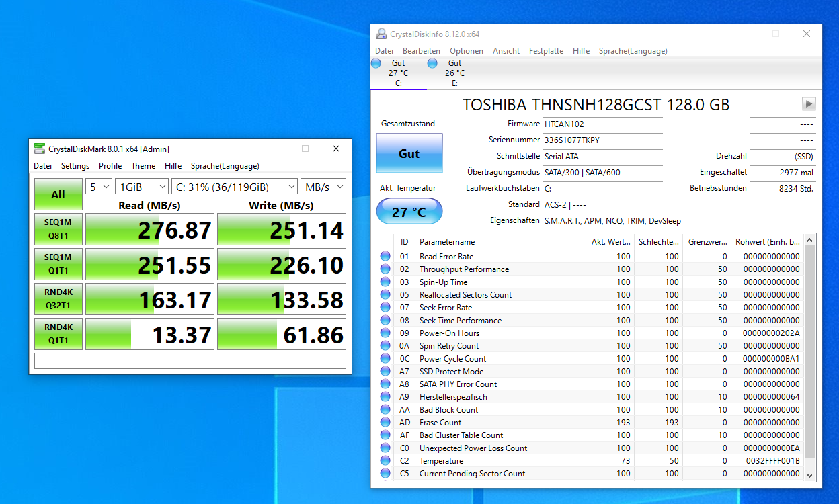The image size is (839, 504).
Task: Click the Seriennummer field value
Action: click(602, 140)
